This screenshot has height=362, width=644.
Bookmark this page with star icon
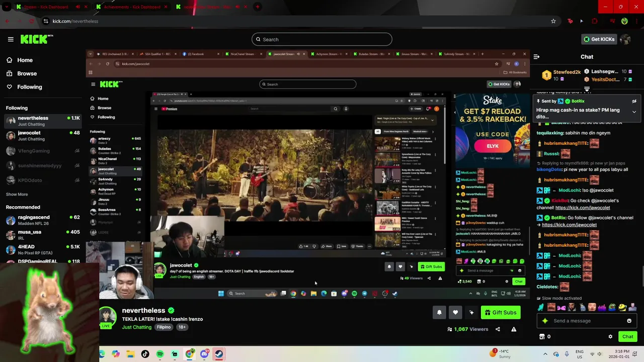(x=553, y=21)
